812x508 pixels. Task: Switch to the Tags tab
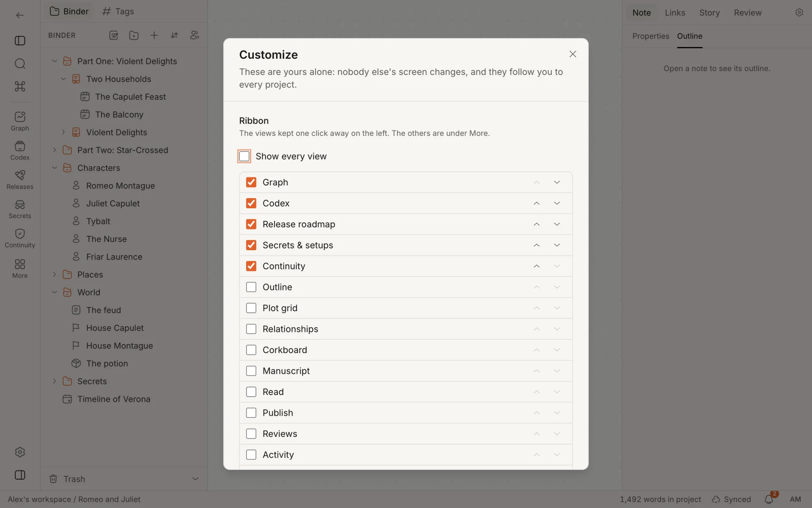pos(118,11)
